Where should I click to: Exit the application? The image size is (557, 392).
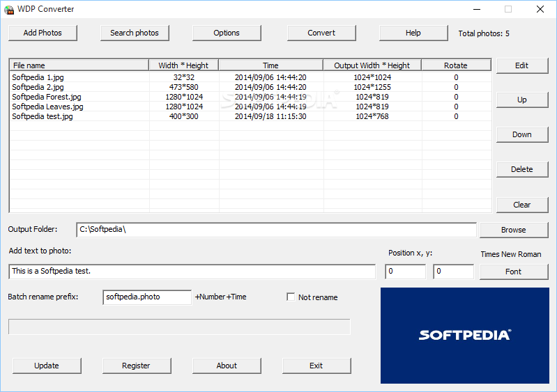click(316, 366)
